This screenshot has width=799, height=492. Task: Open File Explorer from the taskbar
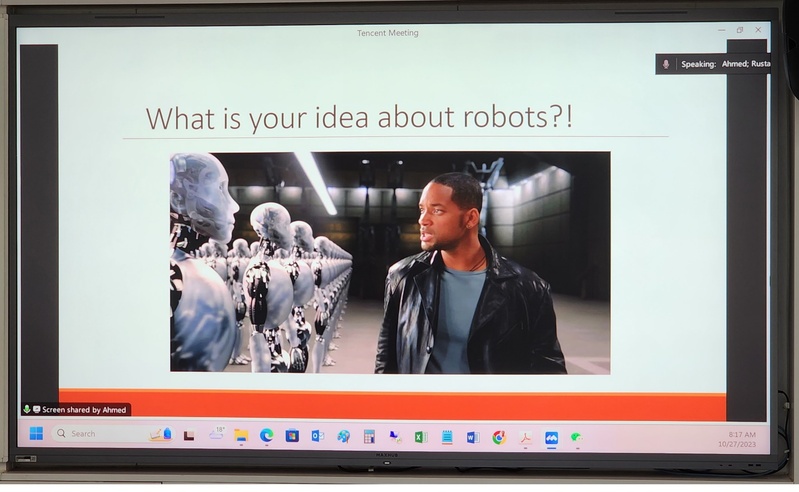(241, 436)
